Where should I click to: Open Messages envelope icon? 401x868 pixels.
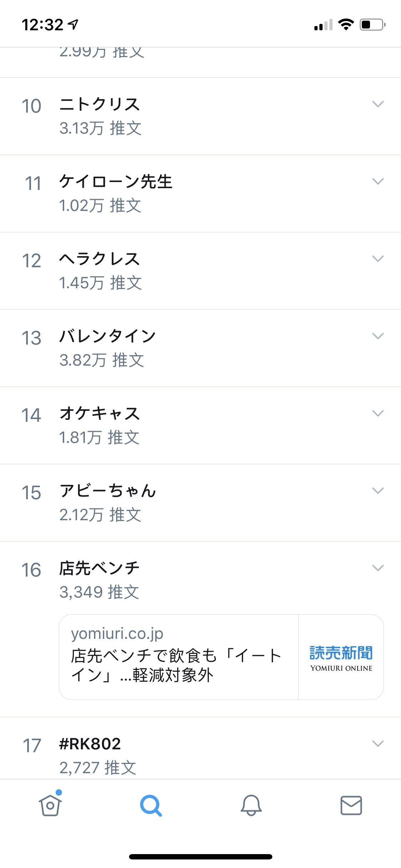[x=351, y=805]
